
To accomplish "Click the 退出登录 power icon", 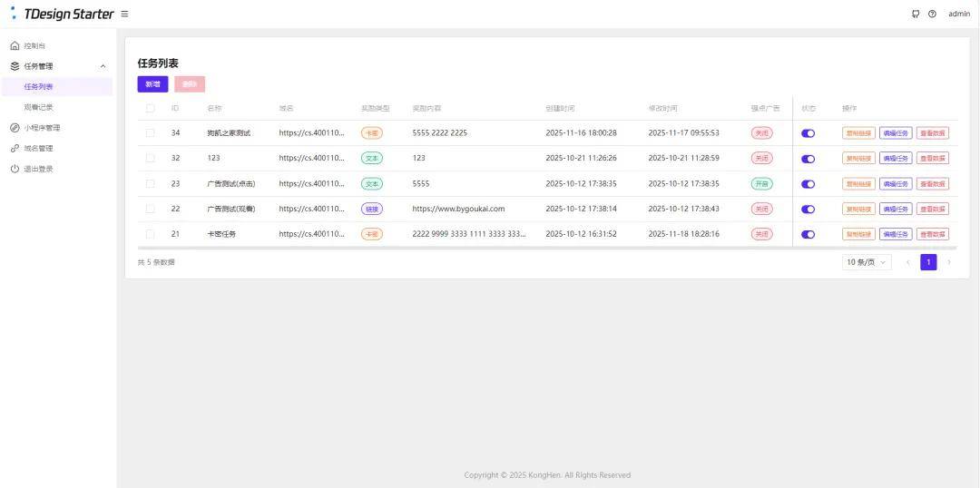I will [x=15, y=169].
